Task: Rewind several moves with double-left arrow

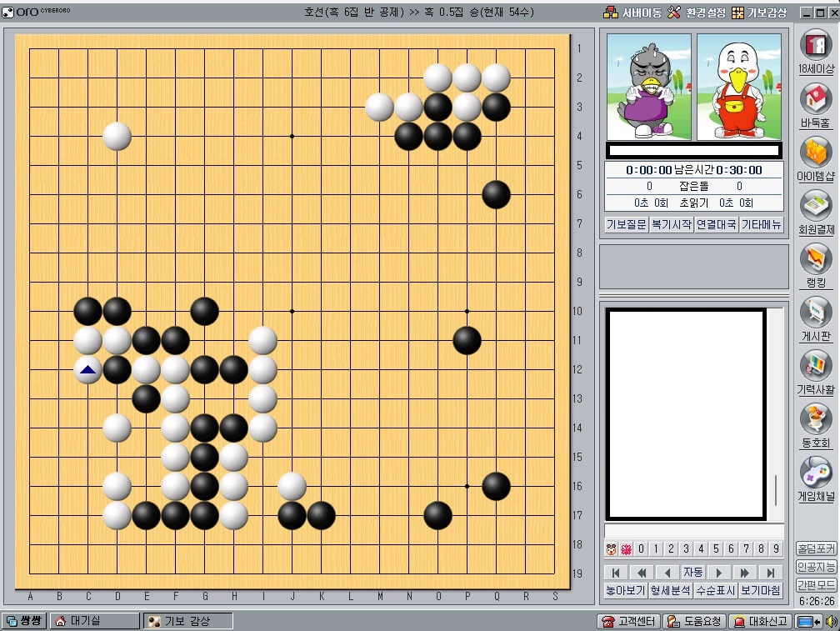Action: point(642,573)
